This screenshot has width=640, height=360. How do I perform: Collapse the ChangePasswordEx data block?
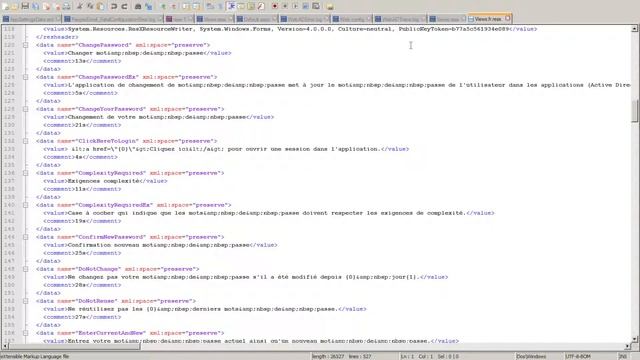coord(25,77)
